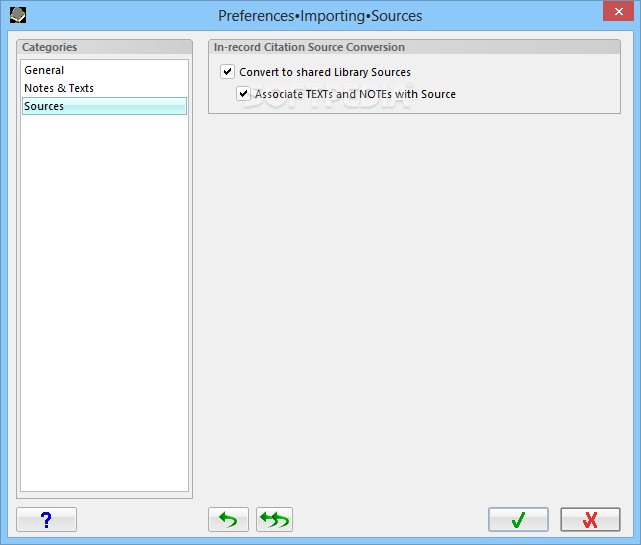Toggle Associate TEXTs and NOTEs with Source checkbox
Screen dimensions: 641x545
click(x=243, y=94)
